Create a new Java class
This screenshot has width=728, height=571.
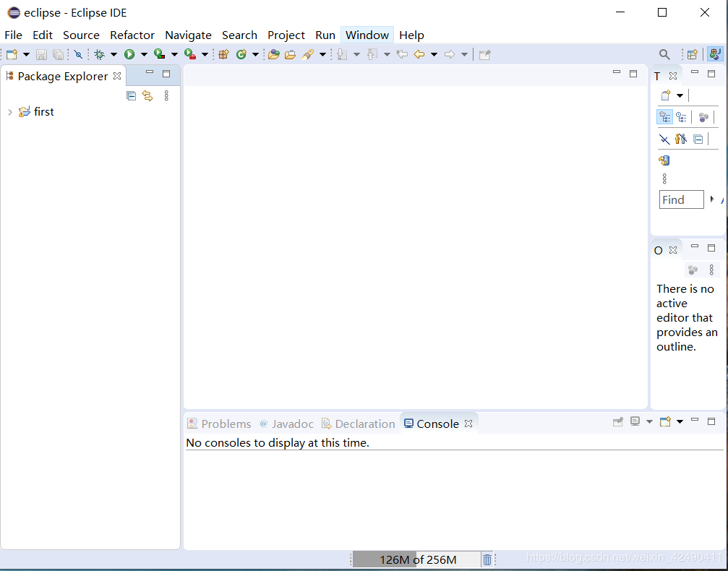241,54
